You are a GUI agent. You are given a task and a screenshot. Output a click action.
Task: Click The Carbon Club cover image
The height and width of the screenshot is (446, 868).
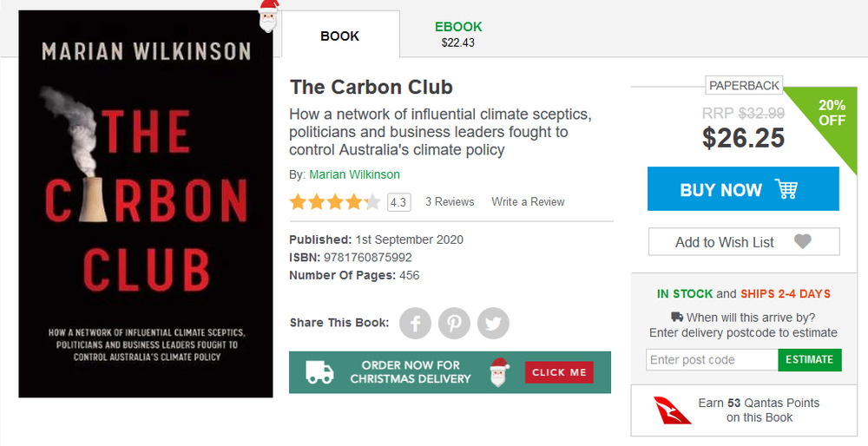tap(146, 204)
